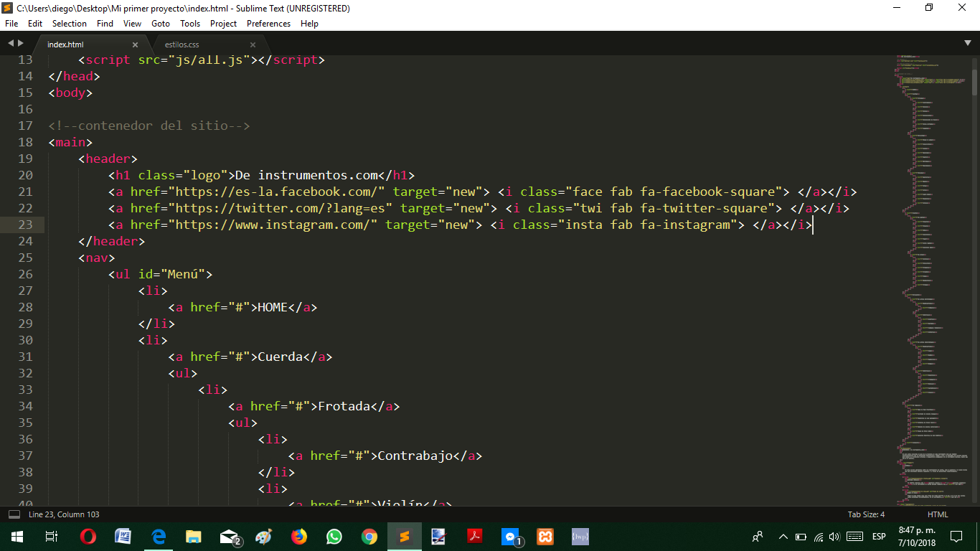Click the closing header tag on line 24
This screenshot has height=551, width=980.
pos(112,241)
